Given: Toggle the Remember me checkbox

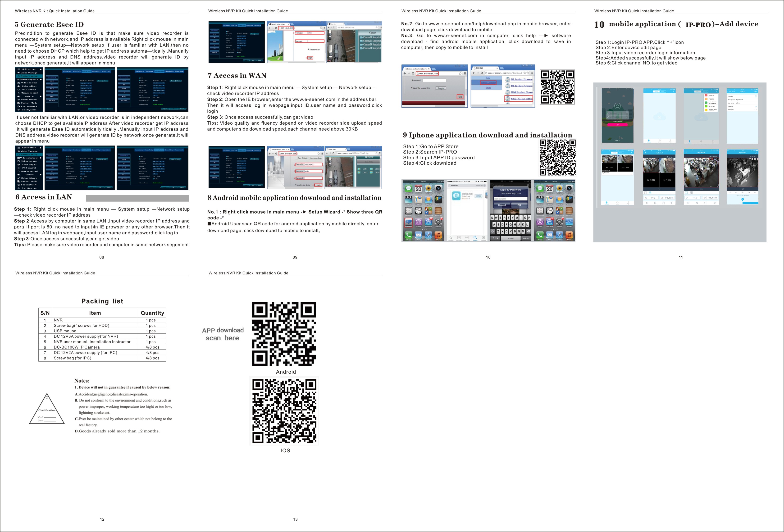Looking at the screenshot, I should [x=308, y=50].
